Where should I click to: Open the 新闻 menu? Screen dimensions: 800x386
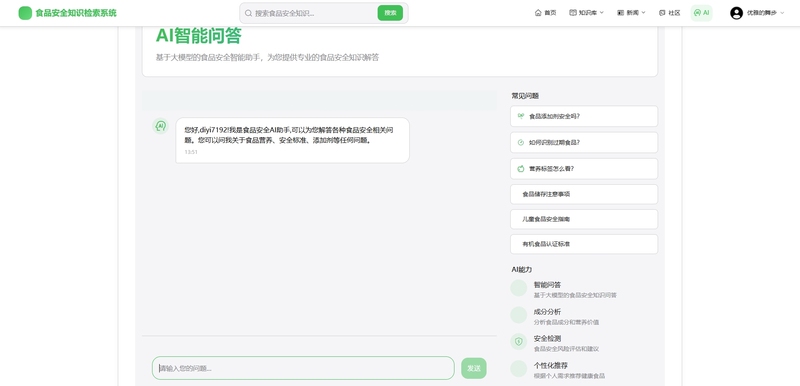[632, 13]
